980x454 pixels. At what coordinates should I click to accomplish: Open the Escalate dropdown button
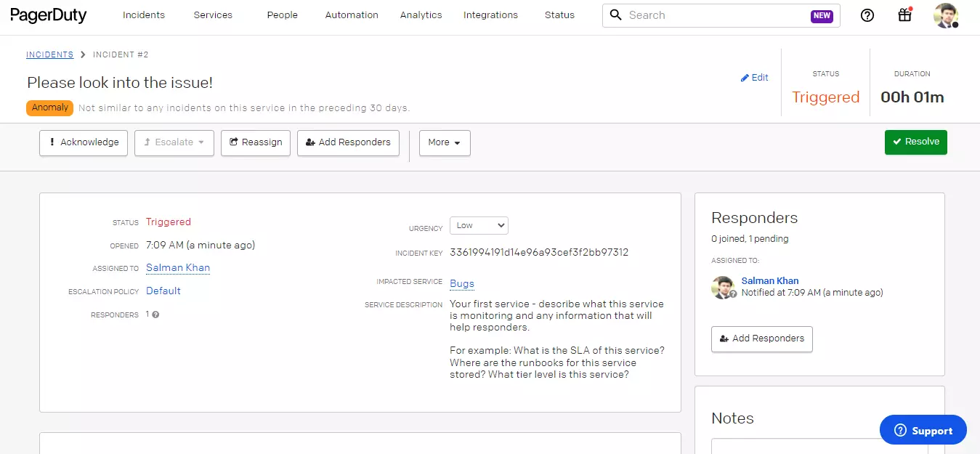pos(174,142)
